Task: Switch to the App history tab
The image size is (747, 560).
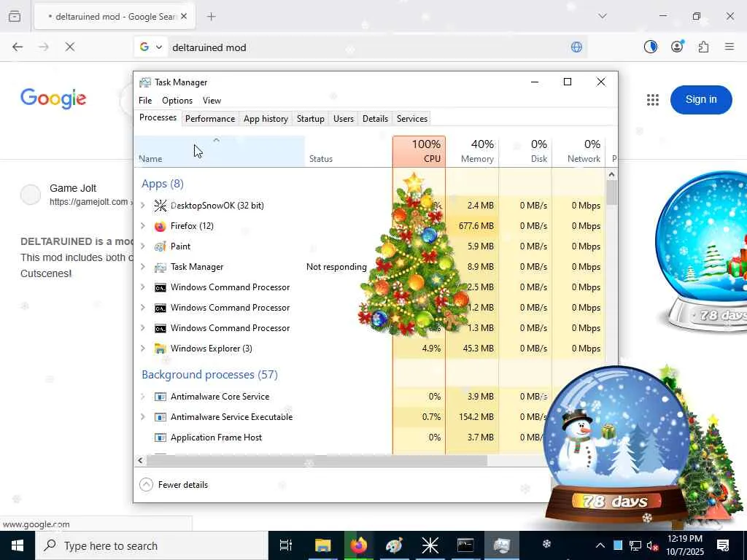Action: click(266, 119)
